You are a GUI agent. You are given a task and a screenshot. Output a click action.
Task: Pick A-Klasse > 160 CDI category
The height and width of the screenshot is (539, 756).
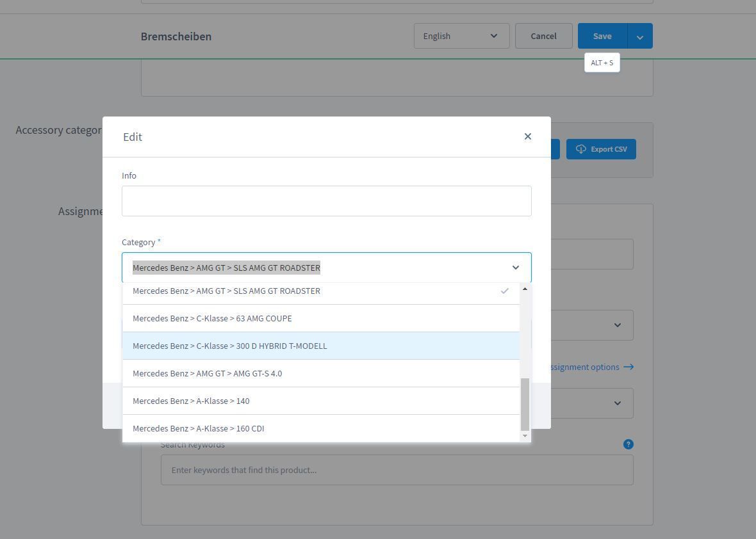coord(321,428)
